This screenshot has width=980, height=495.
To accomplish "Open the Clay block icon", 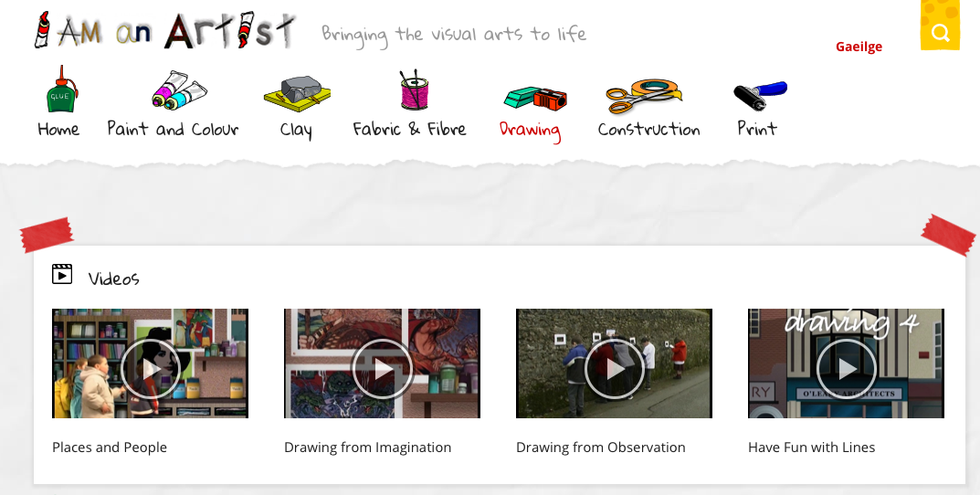I will [297, 94].
